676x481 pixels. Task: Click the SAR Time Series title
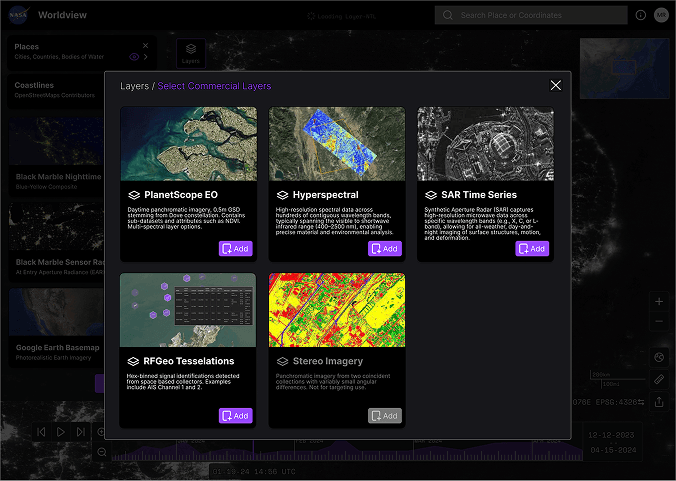coord(479,195)
